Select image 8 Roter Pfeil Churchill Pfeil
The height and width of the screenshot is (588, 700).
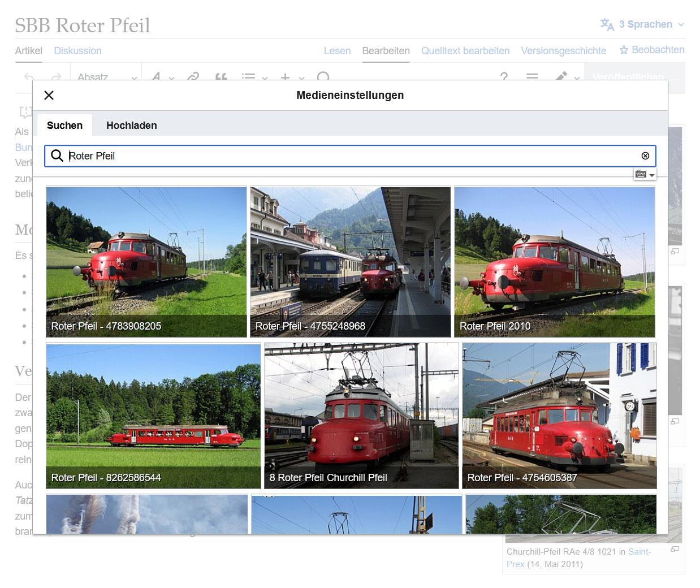coord(361,416)
